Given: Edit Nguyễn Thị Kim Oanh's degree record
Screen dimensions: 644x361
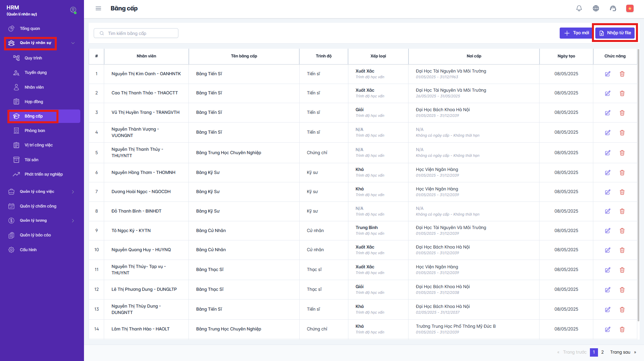Looking at the screenshot, I should [x=607, y=74].
